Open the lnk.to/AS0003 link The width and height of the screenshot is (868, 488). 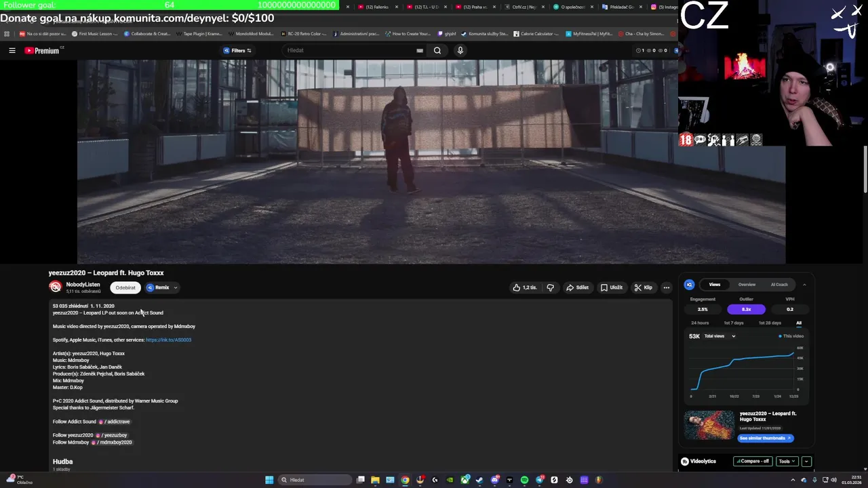168,340
